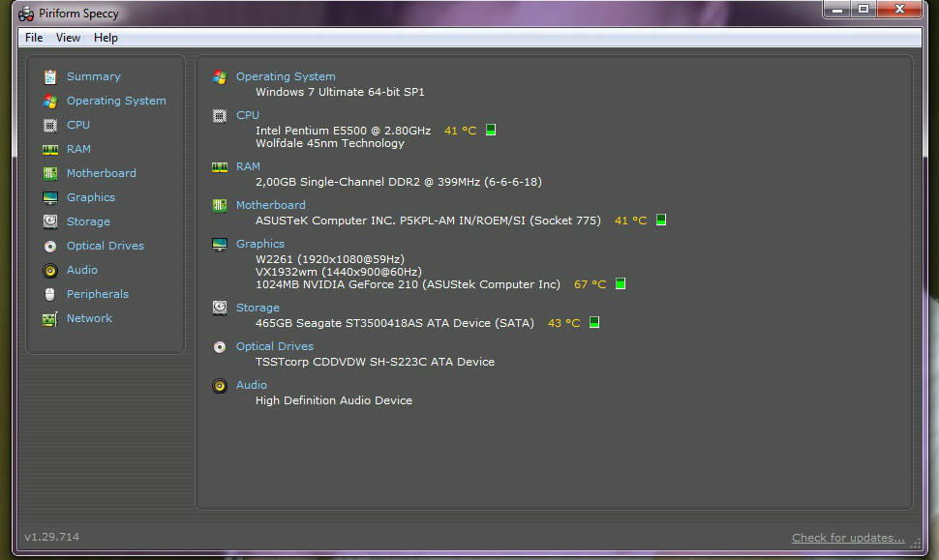Viewport: 939px width, 560px height.
Task: Click green temperature indicator beside Seagate 43 °C
Action: pyautogui.click(x=594, y=322)
